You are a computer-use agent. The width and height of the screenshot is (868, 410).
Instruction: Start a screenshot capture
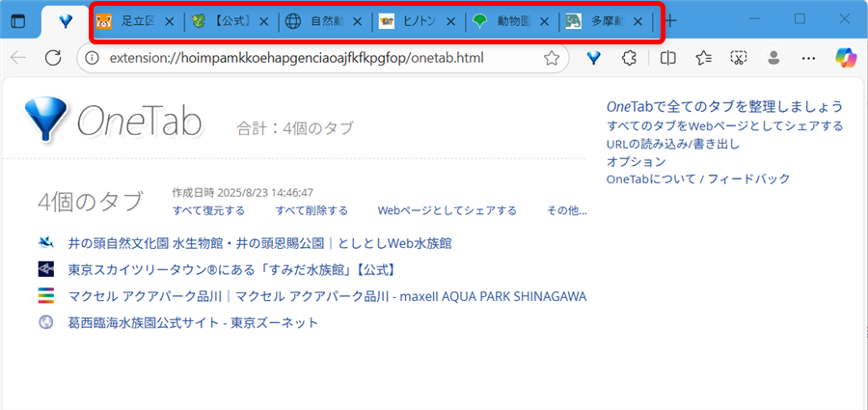[739, 58]
